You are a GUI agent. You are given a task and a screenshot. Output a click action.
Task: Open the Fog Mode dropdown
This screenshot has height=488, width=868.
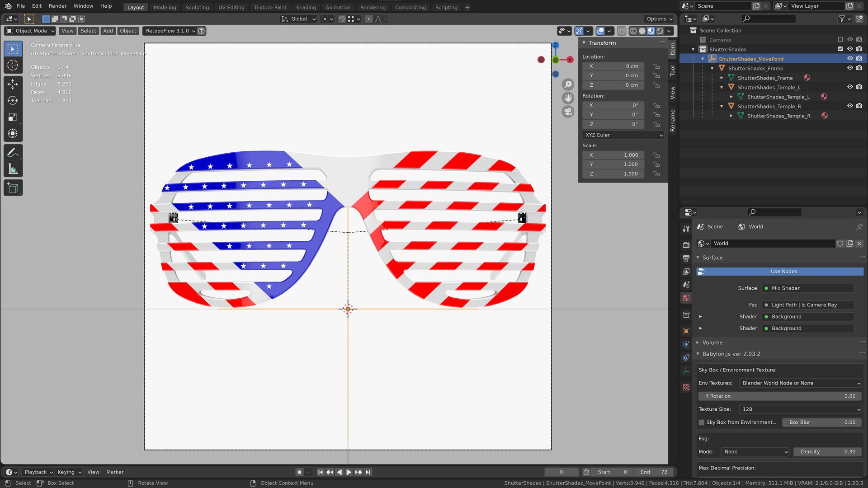click(755, 452)
